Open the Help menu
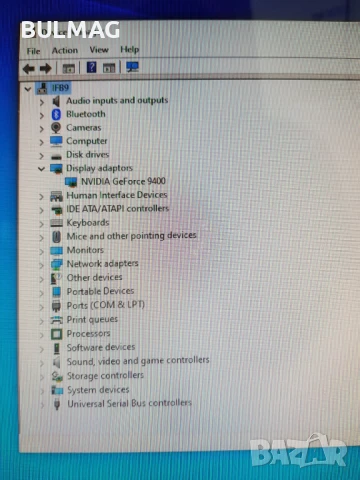This screenshot has width=360, height=480. pos(130,49)
